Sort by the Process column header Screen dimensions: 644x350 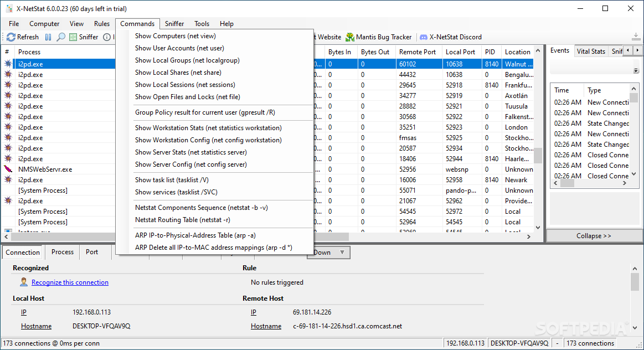64,52
